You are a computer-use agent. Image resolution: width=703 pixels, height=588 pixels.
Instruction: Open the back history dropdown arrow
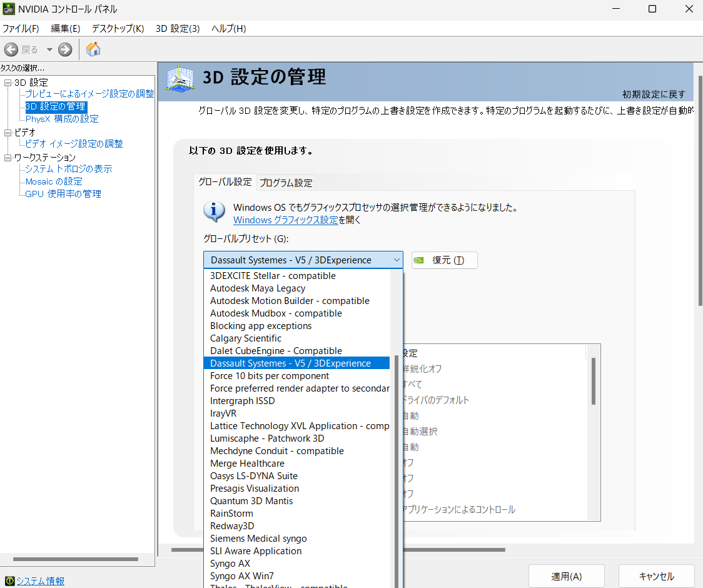50,49
